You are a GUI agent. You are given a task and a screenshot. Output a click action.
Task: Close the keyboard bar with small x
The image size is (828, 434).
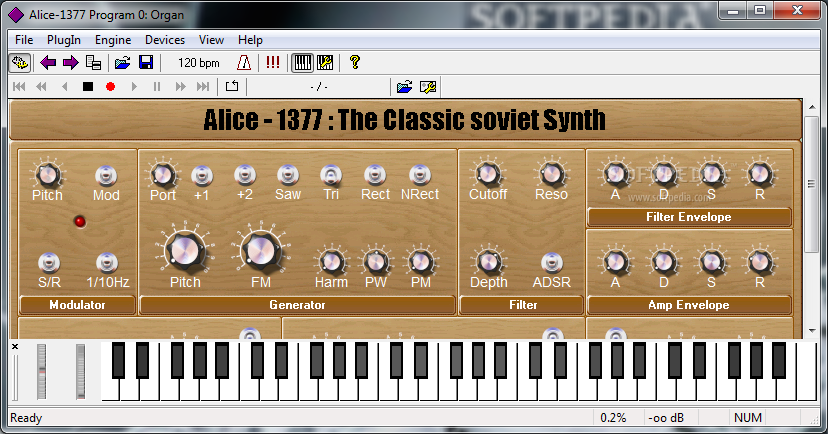pyautogui.click(x=15, y=346)
